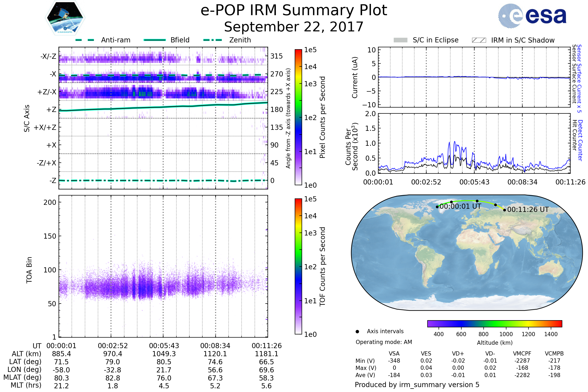Click the gray S/C in Eclipse legend patch
This screenshot has width=588, height=392.
(400, 40)
